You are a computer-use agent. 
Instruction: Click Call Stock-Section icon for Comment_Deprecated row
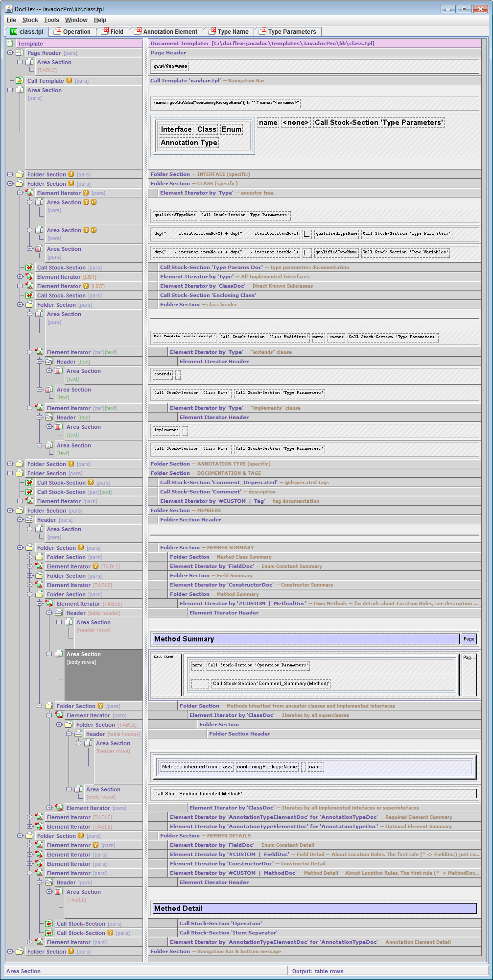29,483
